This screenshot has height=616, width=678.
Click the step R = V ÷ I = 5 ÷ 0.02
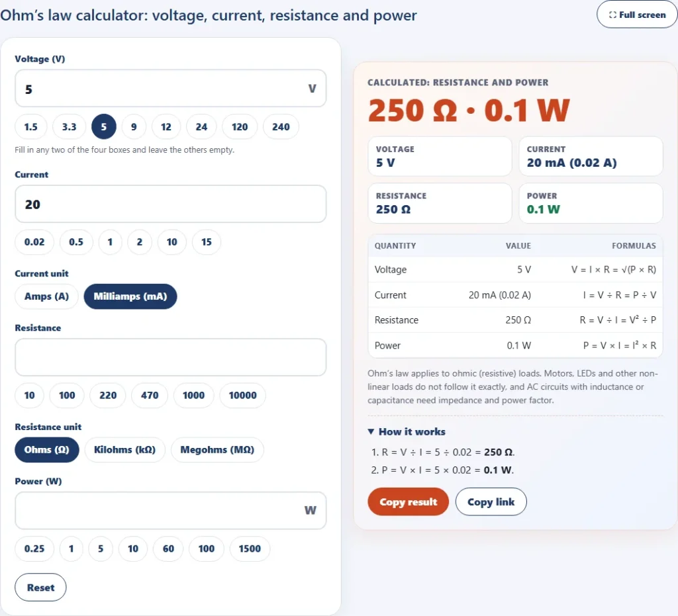point(448,453)
